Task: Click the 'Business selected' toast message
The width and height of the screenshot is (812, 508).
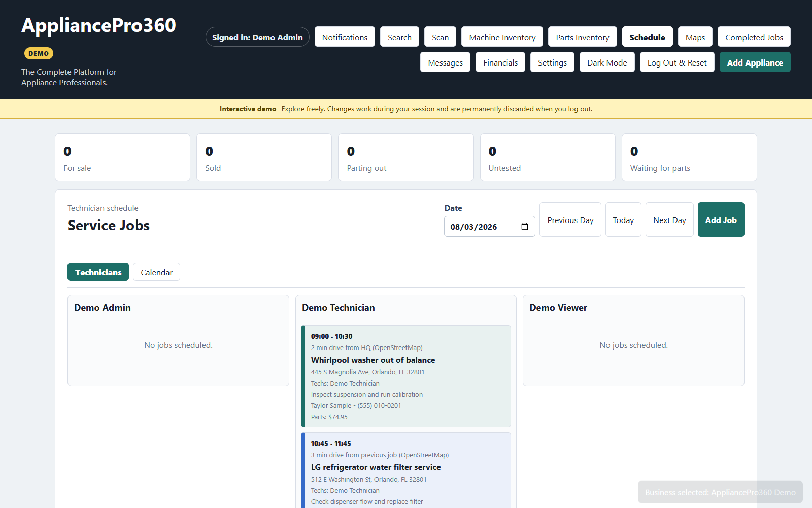Action: [720, 492]
